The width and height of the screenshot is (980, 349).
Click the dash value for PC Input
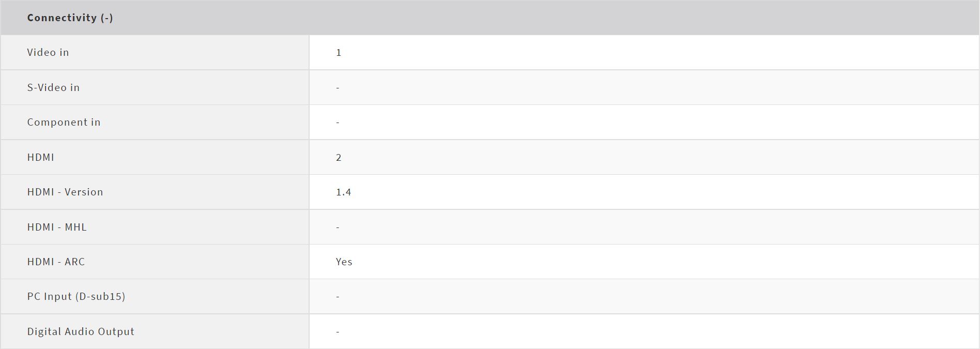(338, 297)
